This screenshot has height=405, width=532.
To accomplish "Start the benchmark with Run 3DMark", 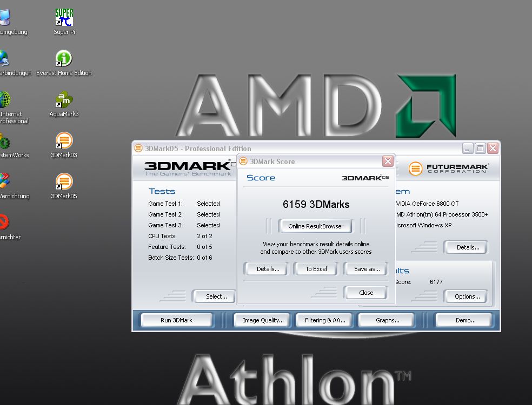I will pyautogui.click(x=176, y=320).
